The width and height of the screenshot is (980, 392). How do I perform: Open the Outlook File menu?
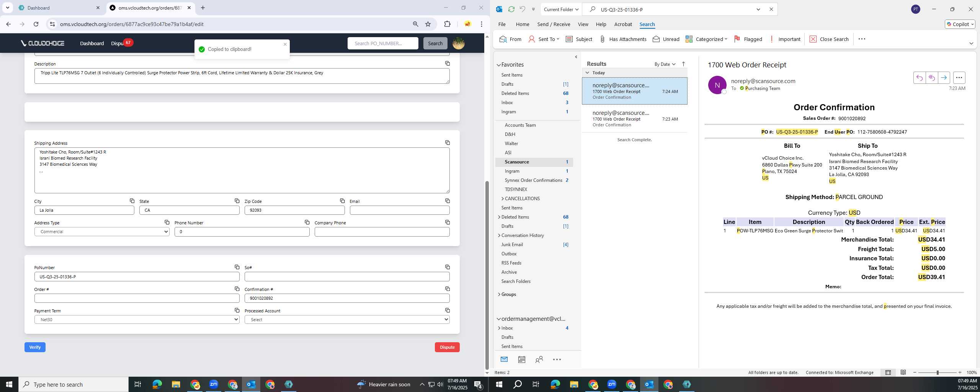501,24
